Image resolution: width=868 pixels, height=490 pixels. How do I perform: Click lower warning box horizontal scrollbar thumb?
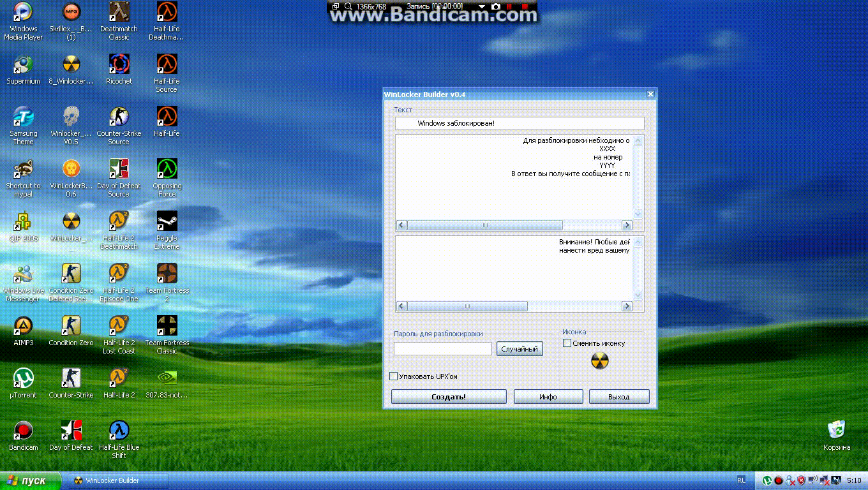(467, 306)
